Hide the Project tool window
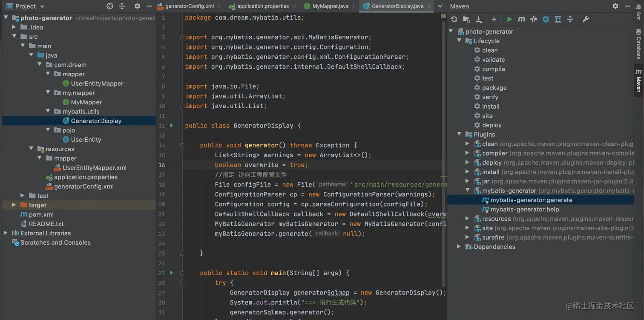644x320 pixels. (149, 6)
